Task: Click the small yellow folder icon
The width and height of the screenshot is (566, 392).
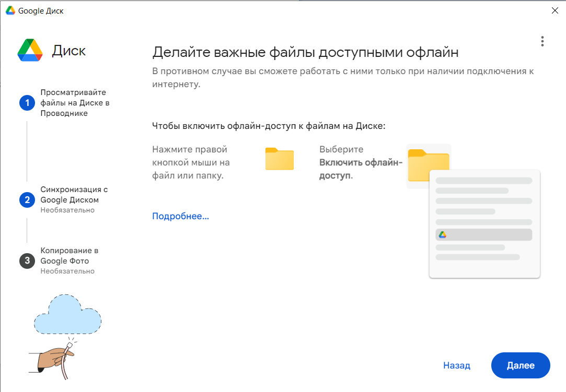Action: coord(279,159)
